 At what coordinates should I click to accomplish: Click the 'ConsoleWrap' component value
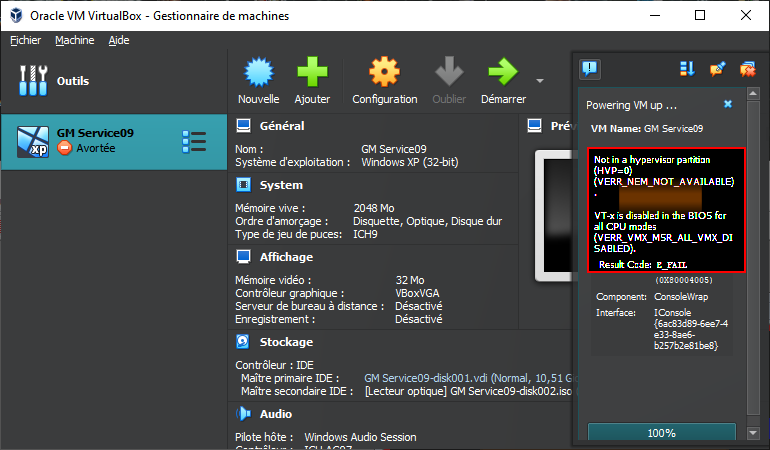tap(681, 297)
